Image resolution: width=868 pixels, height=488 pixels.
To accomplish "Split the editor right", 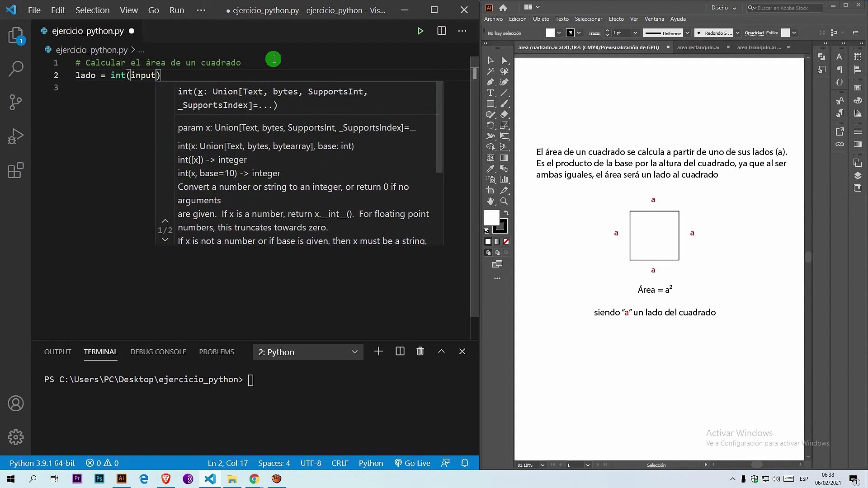I will click(x=442, y=31).
